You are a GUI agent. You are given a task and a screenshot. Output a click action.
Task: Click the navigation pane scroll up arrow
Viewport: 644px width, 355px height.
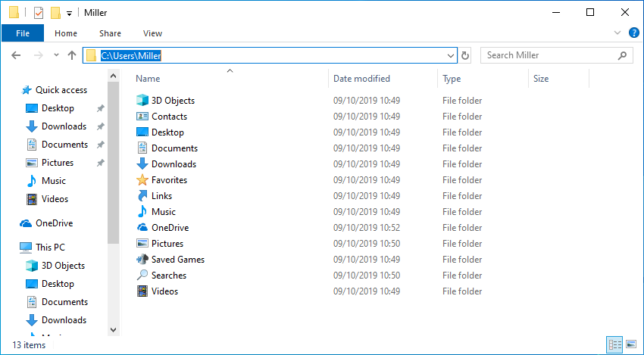(114, 76)
